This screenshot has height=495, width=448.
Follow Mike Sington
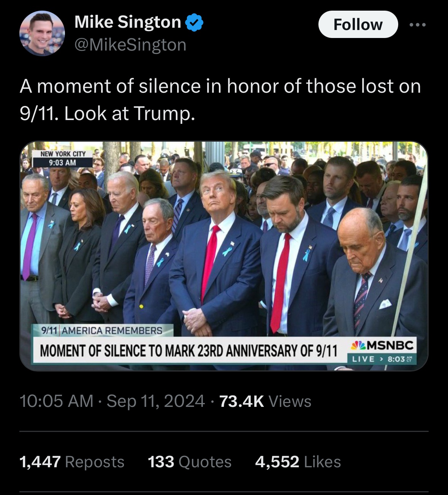click(x=358, y=25)
